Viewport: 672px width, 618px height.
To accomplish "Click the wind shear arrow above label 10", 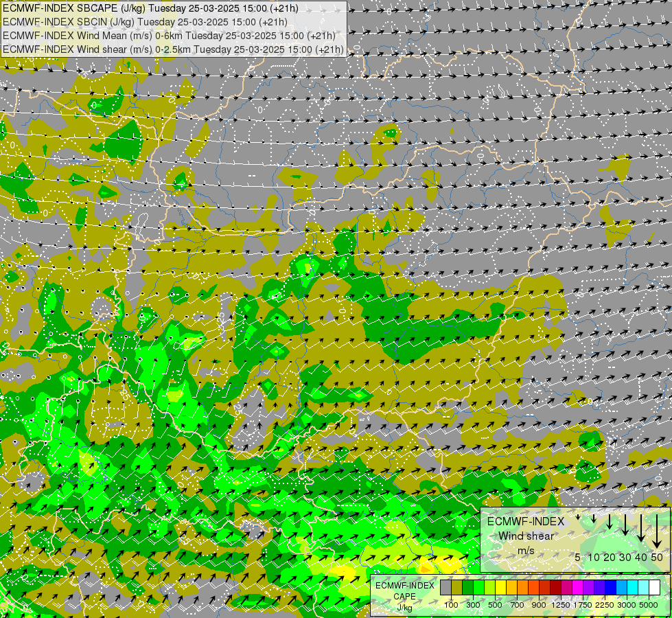I will (x=594, y=519).
